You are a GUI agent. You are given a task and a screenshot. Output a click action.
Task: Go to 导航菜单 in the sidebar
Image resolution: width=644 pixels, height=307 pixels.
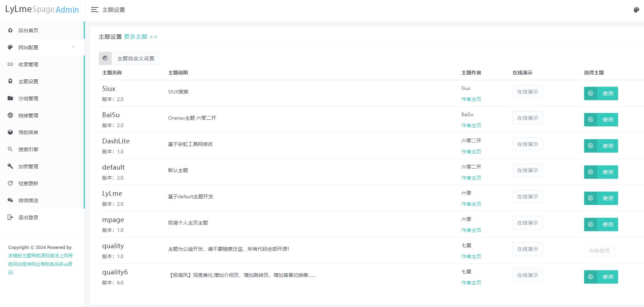[x=28, y=132]
